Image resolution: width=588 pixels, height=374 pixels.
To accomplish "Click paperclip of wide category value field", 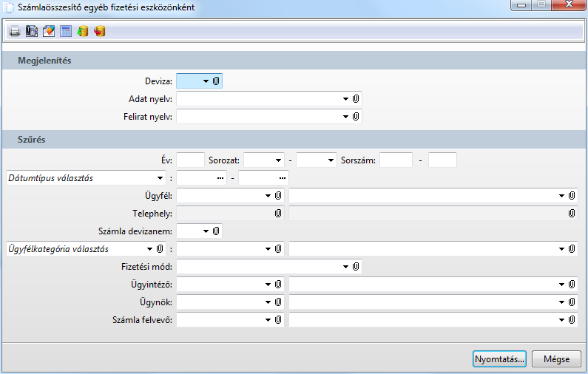I will pos(572,248).
